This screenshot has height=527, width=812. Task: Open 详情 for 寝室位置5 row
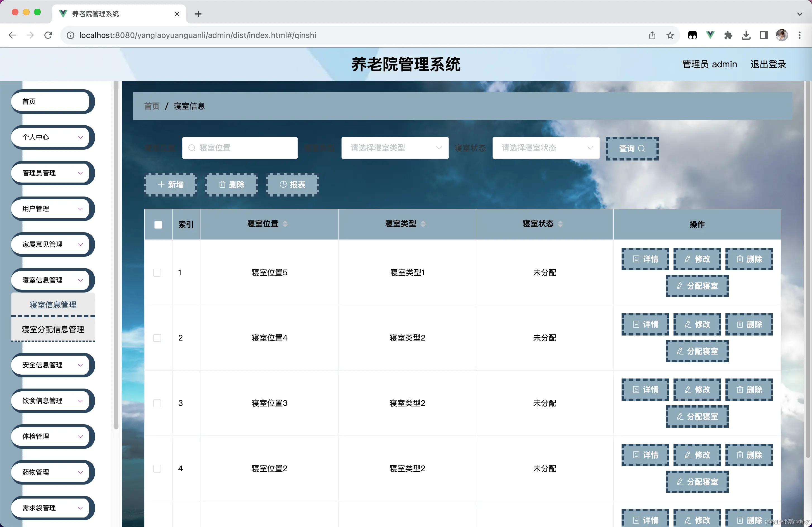tap(645, 259)
